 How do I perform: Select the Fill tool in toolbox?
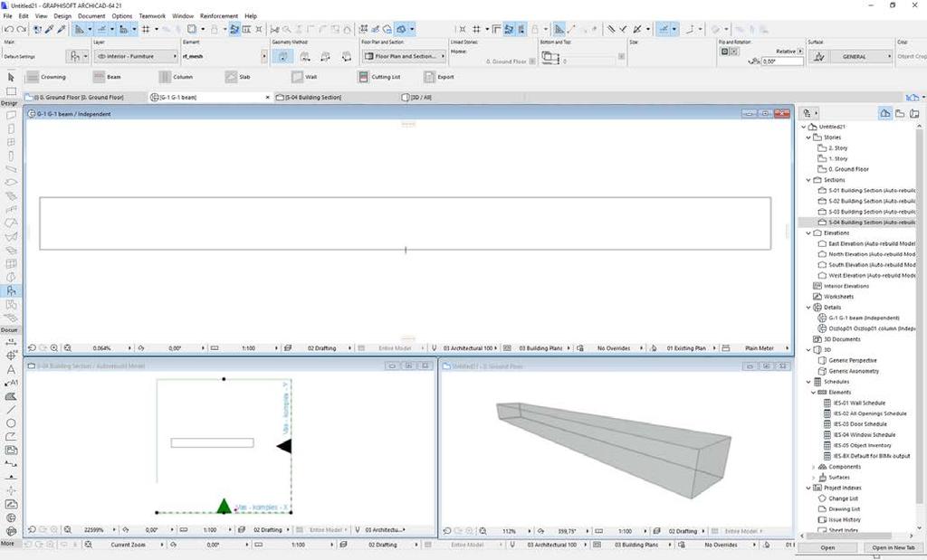[11, 396]
